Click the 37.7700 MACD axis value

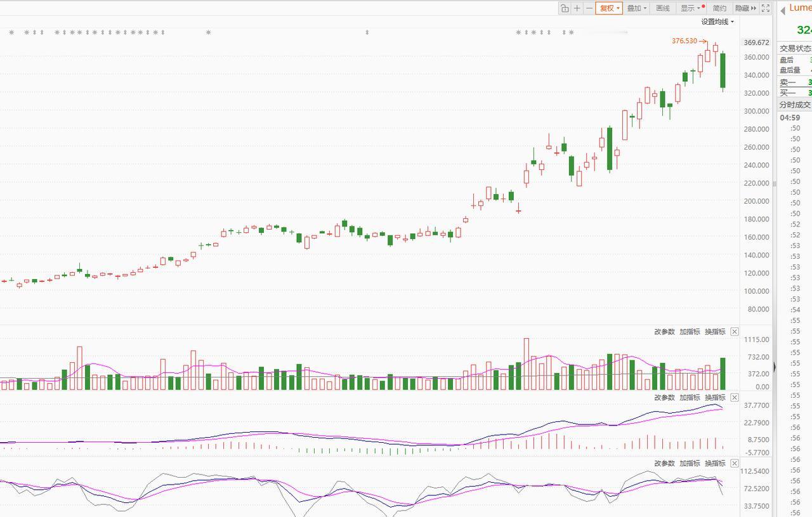756,405
